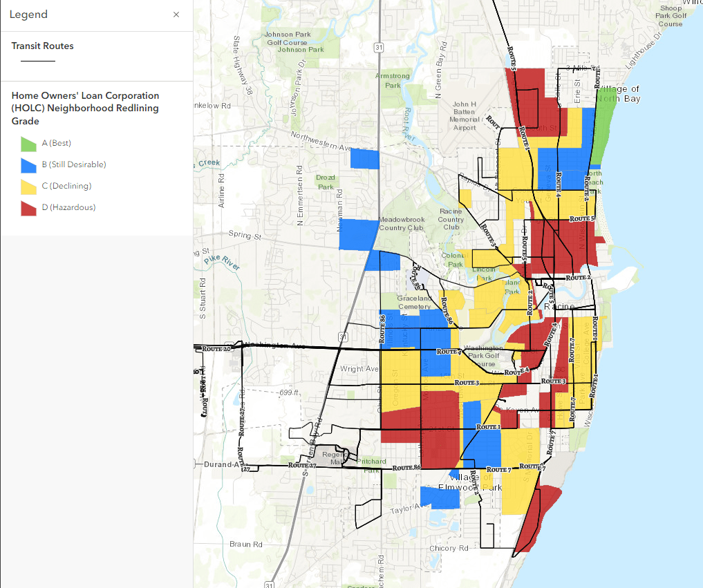Click the Meadowbrook Country Club label
Viewport: 703px width, 588px height.
(x=401, y=223)
